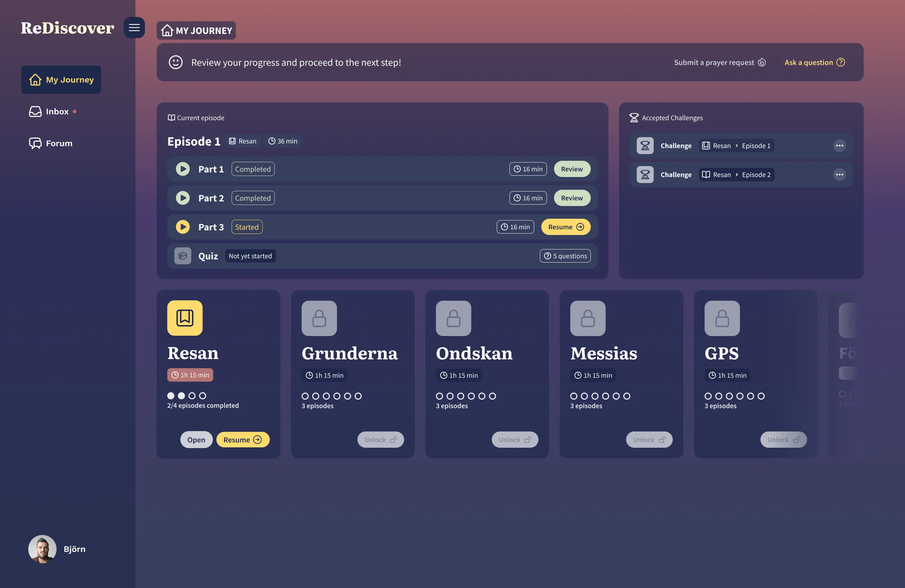Open options for Episode 1 challenge
Screen dimensions: 905x588
(839, 146)
